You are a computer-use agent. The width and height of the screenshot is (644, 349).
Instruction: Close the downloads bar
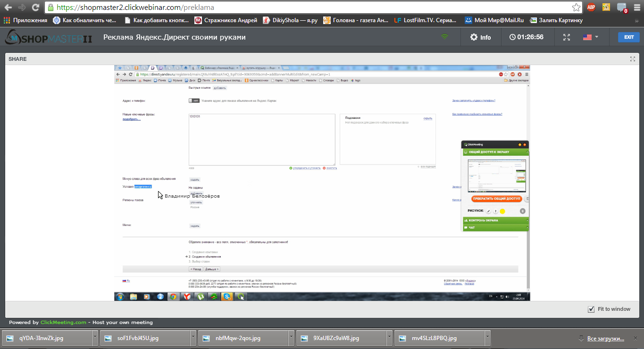coord(636,338)
